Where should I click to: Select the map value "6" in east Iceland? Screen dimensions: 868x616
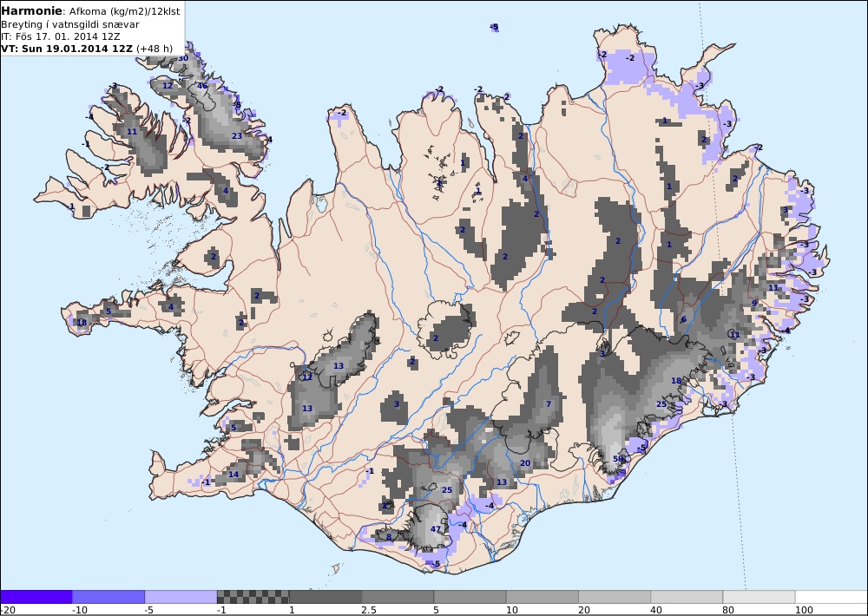pyautogui.click(x=684, y=319)
